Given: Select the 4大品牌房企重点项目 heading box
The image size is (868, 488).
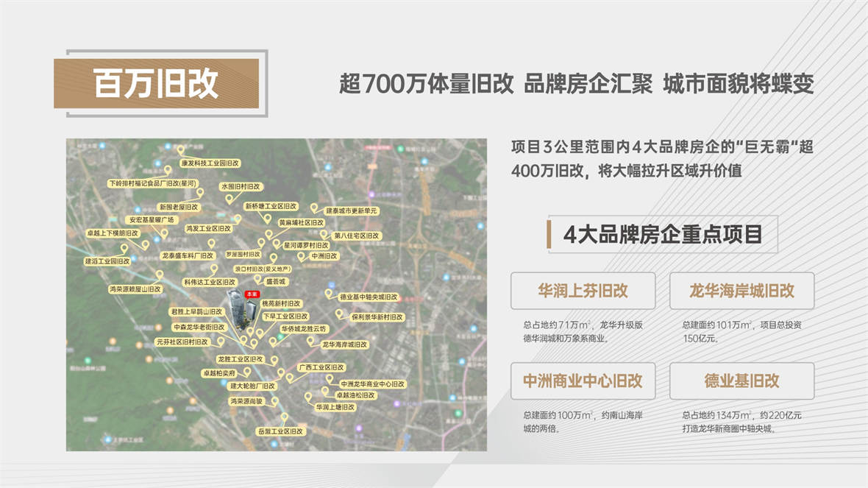Looking at the screenshot, I should coord(663,234).
